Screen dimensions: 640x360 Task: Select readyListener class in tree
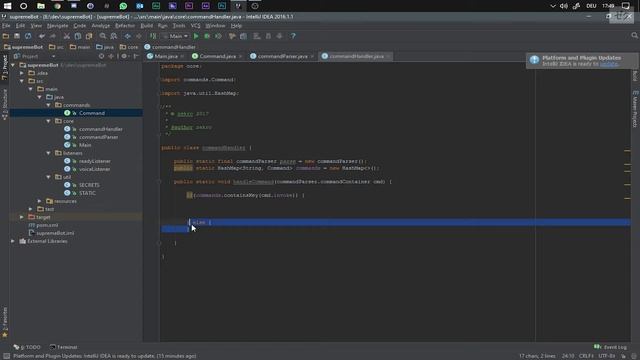click(x=95, y=161)
